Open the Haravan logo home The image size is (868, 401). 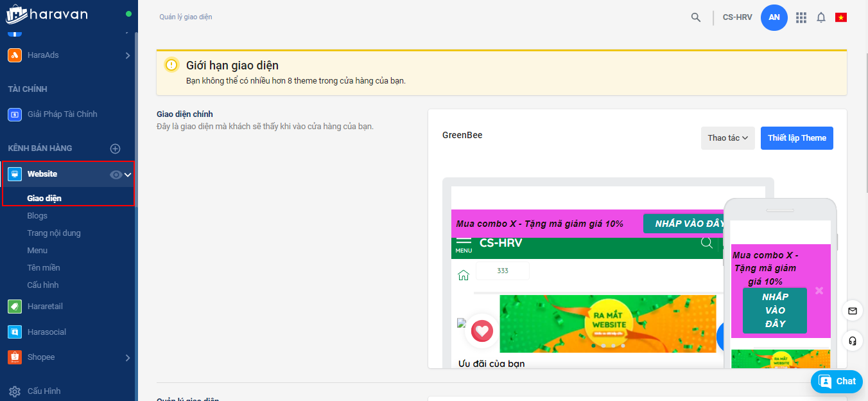coord(47,13)
